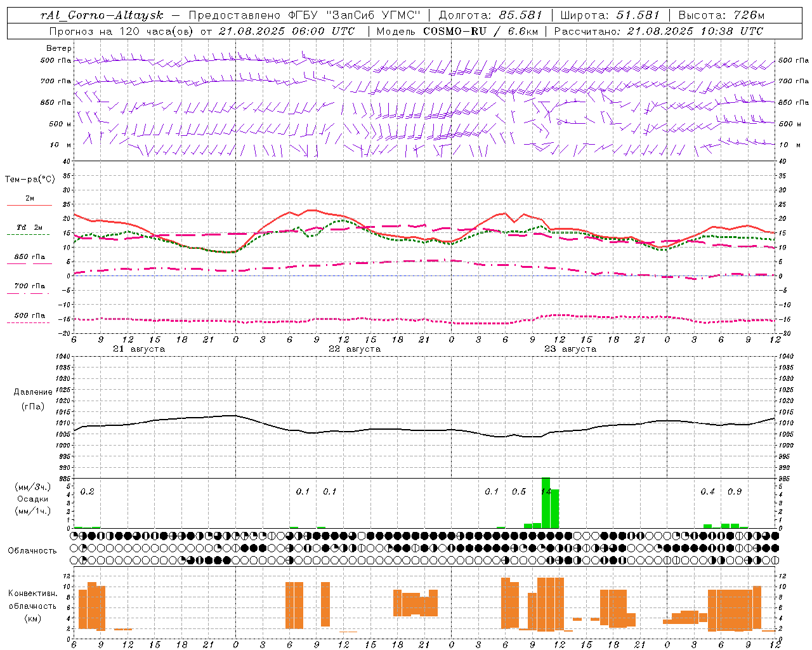
Task: Click the 700 гПа temperature legend entry
Action: 30,286
